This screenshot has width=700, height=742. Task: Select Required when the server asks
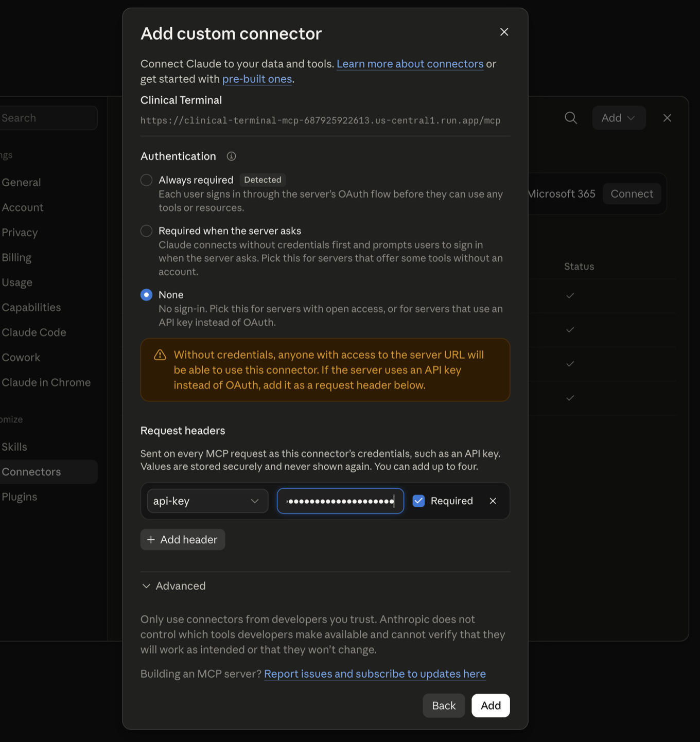(x=147, y=231)
